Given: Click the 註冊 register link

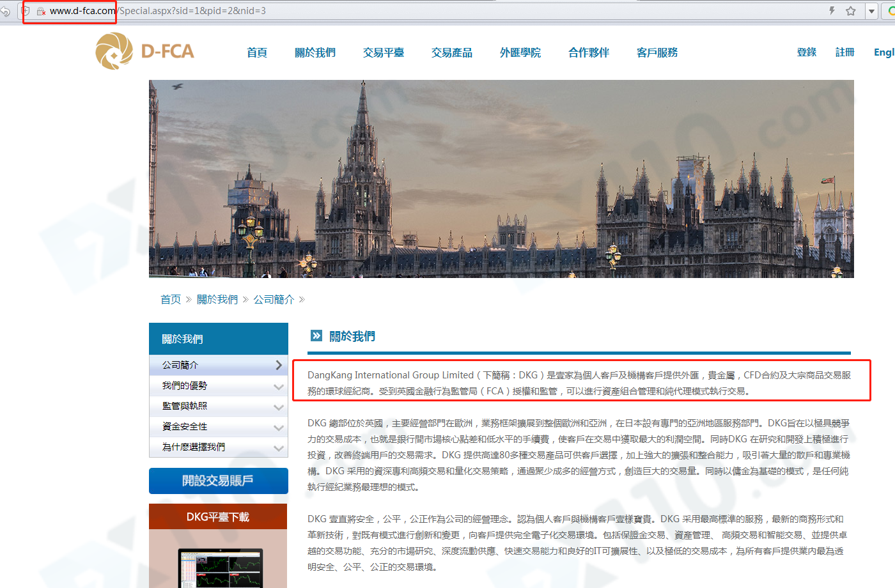Looking at the screenshot, I should 845,52.
